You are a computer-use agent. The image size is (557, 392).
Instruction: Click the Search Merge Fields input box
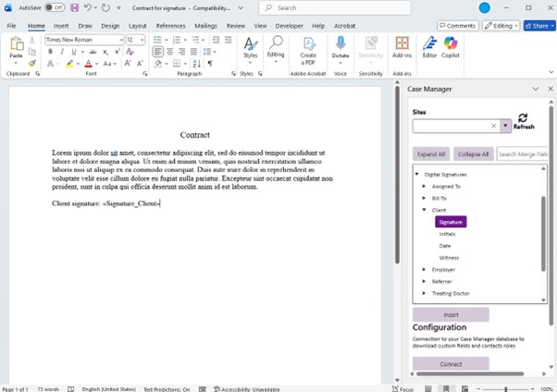point(522,154)
